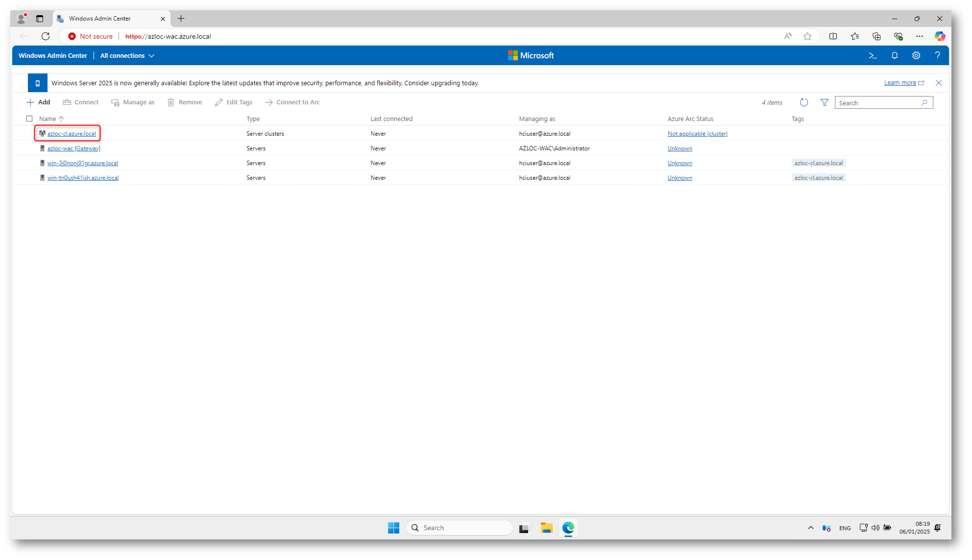Image resolution: width=972 pixels, height=560 pixels.
Task: Open Edge tab actions menu icon
Action: point(40,19)
